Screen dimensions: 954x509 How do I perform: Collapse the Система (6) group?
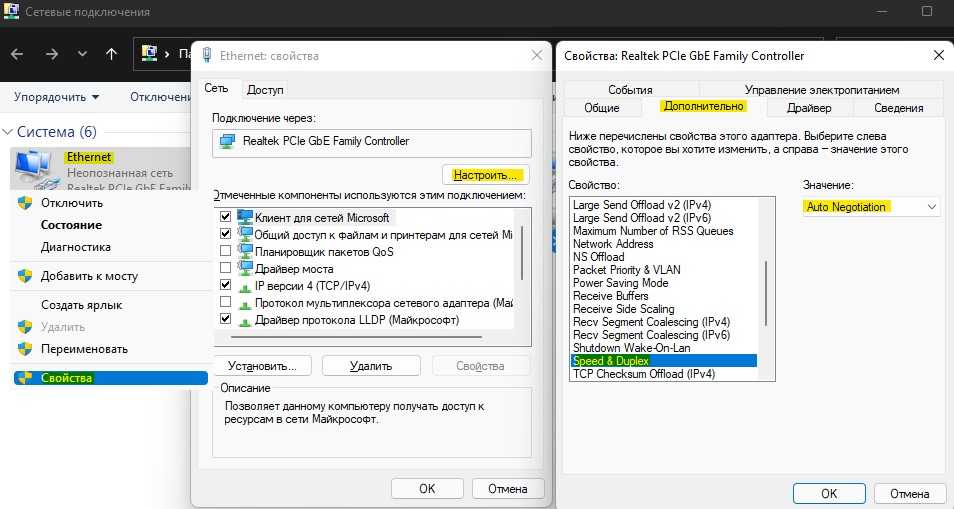pyautogui.click(x=8, y=132)
